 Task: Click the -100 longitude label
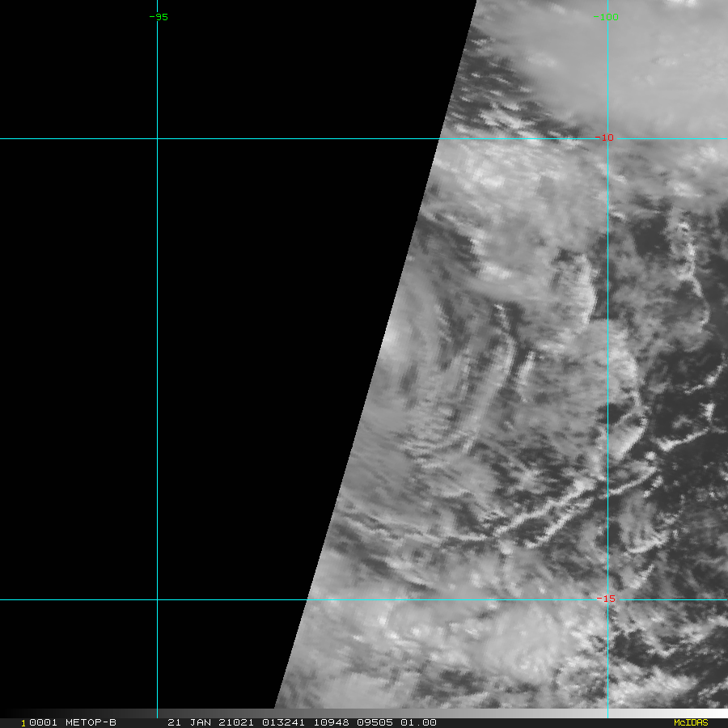(607, 17)
